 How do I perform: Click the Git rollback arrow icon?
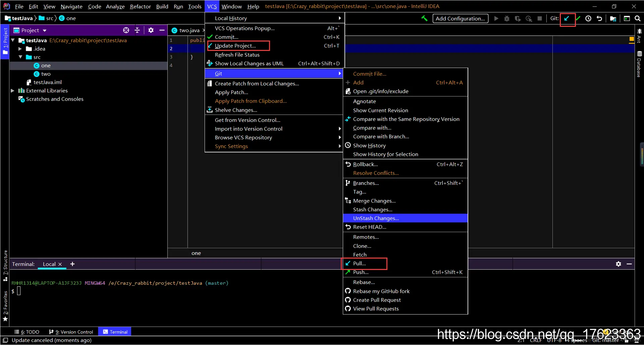click(599, 18)
